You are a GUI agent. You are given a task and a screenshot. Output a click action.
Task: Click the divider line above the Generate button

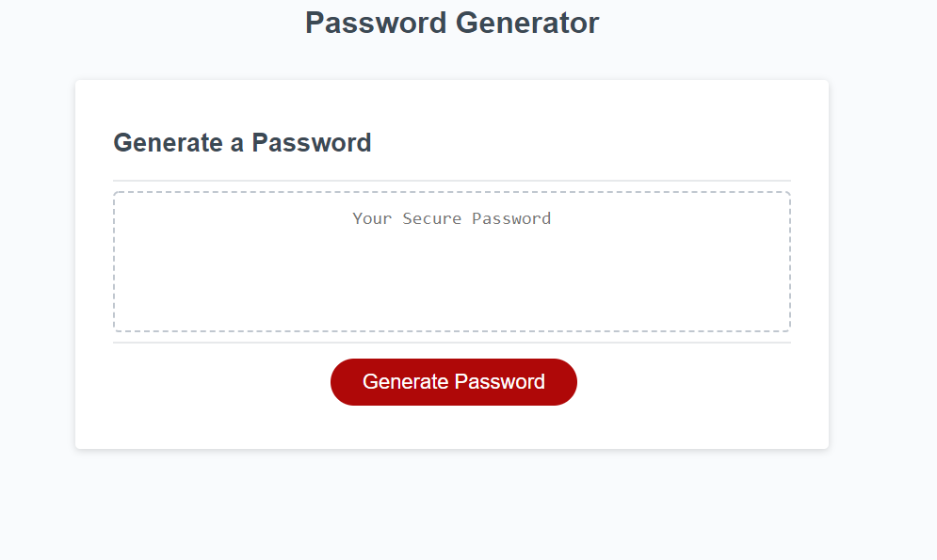pyautogui.click(x=451, y=341)
